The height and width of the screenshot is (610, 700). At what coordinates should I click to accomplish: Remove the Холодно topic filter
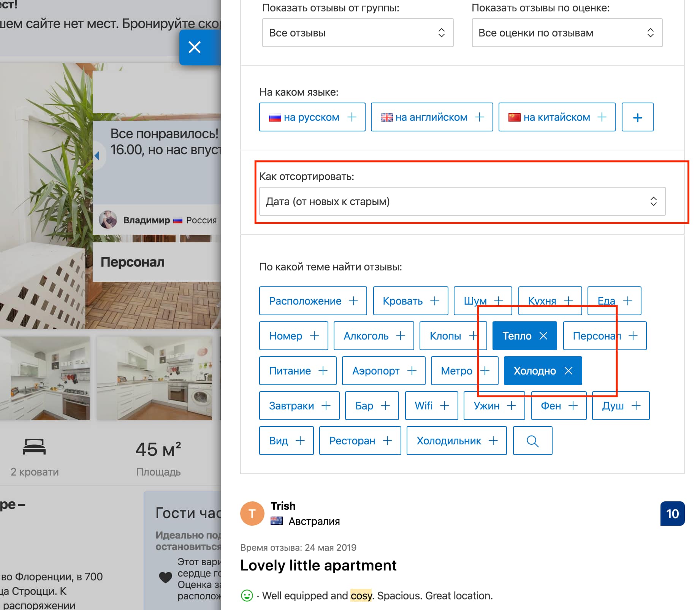click(x=568, y=371)
